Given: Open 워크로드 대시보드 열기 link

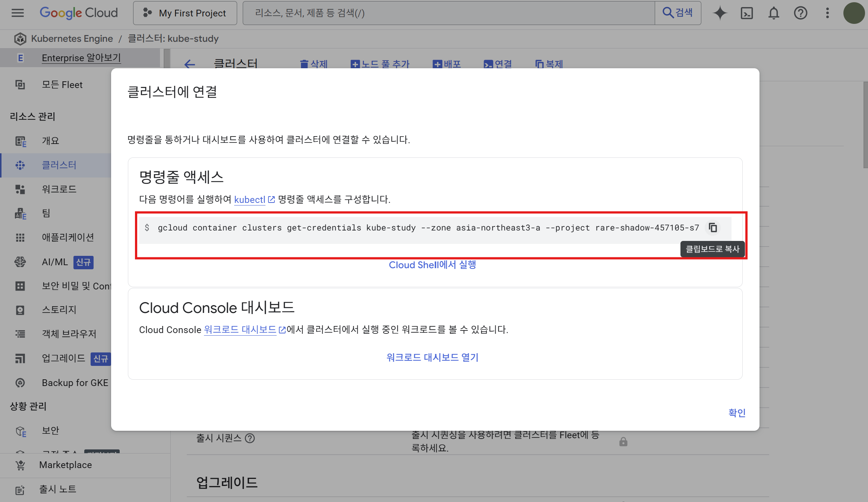Looking at the screenshot, I should pyautogui.click(x=432, y=357).
